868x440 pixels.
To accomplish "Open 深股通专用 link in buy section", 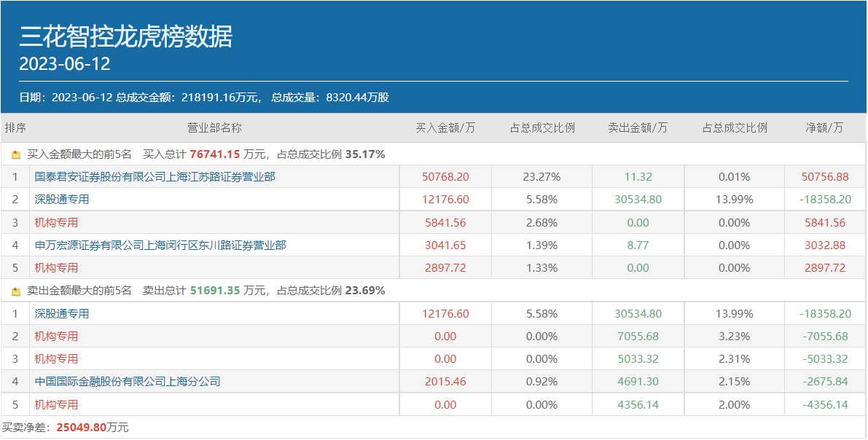I will coord(61,200).
